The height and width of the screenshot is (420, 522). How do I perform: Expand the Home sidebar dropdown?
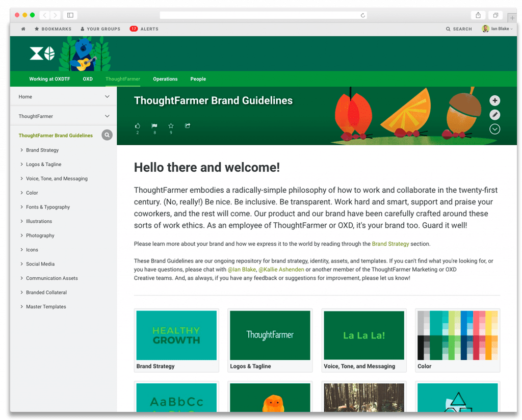point(107,97)
